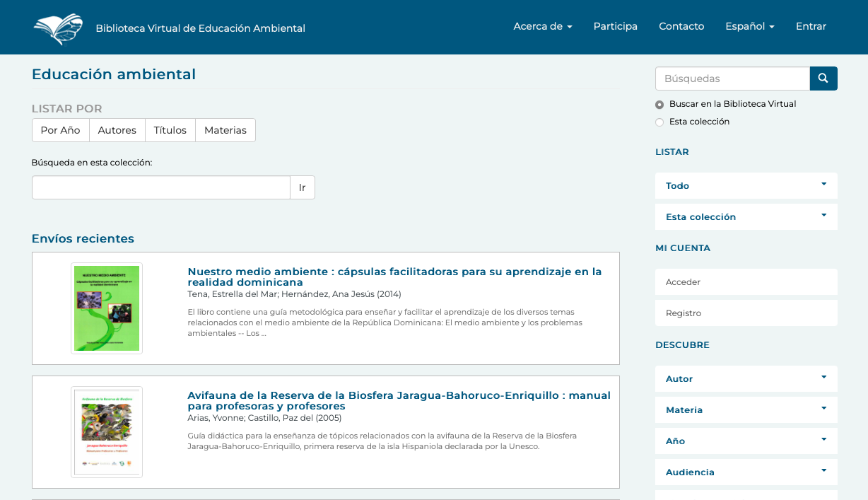
Task: Expand the Autor discover filter
Action: (x=746, y=379)
